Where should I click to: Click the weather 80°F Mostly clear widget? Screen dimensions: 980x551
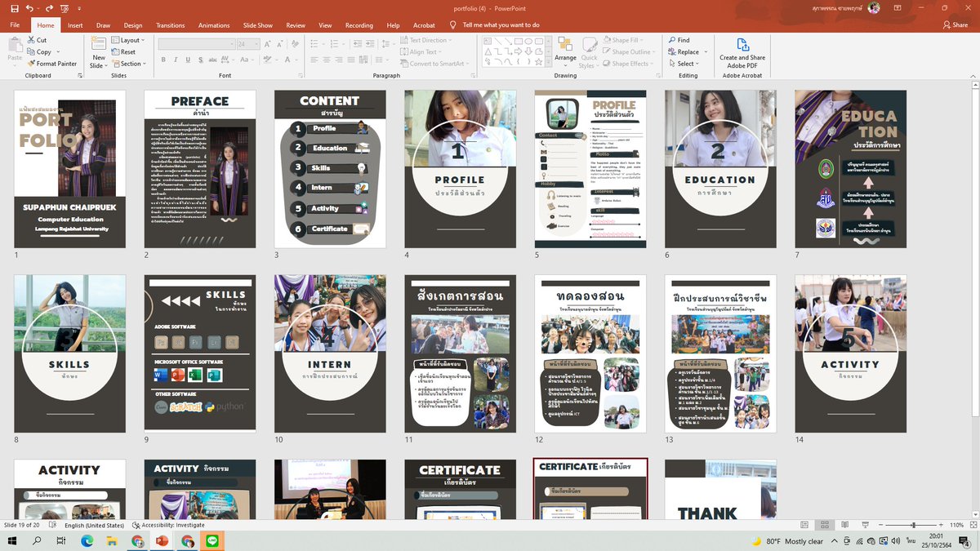[787, 541]
